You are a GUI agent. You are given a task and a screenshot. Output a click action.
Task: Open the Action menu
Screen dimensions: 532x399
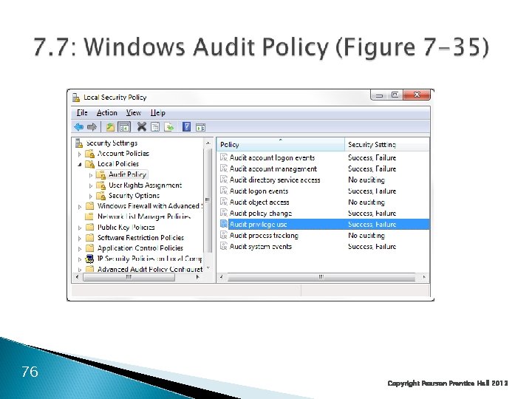[x=107, y=112]
